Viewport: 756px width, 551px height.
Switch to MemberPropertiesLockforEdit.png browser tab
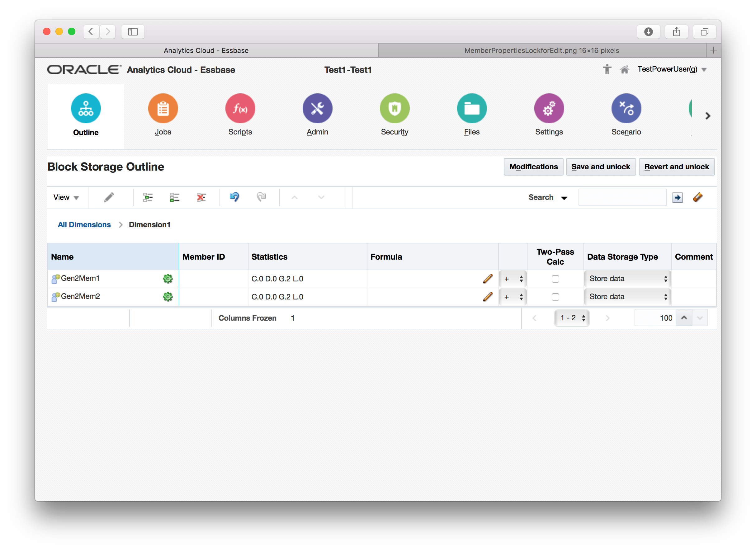[541, 50]
